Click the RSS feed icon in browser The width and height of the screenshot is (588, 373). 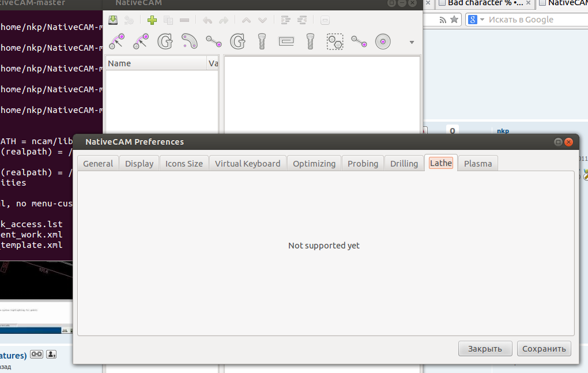click(x=443, y=20)
